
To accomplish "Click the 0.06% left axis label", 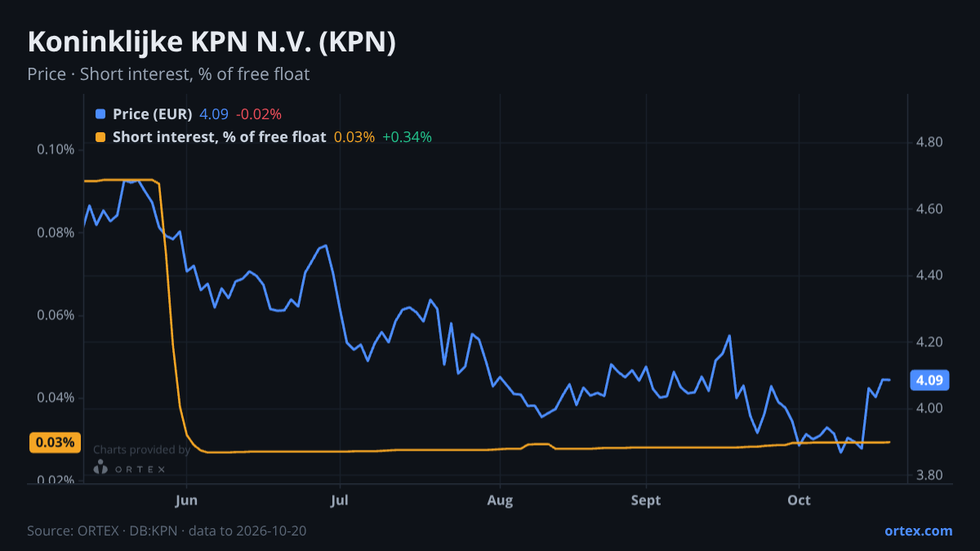I will [56, 315].
